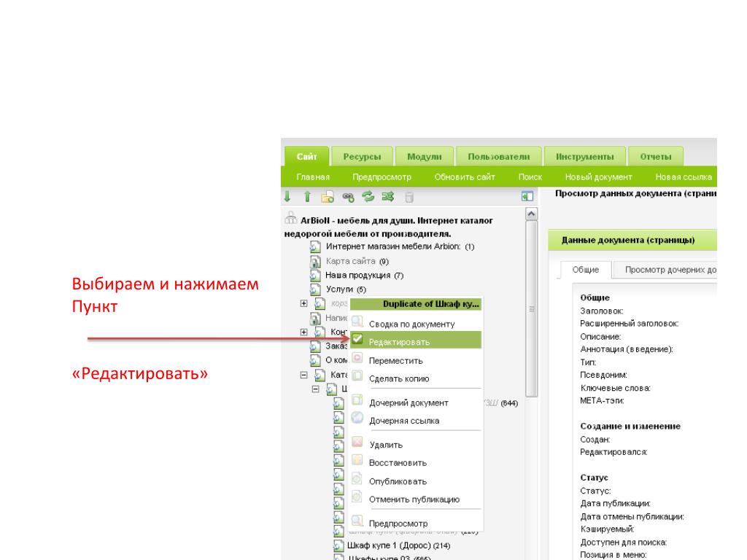Click the tree scrollbar up arrow
The width and height of the screenshot is (747, 560).
[531, 214]
